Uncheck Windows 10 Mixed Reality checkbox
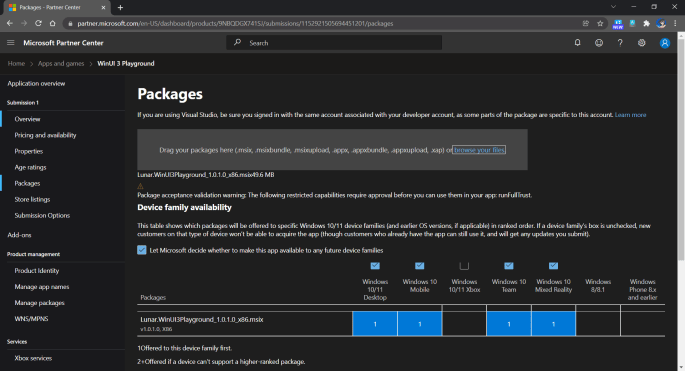Screen dimensions: 685x371 pyautogui.click(x=553, y=266)
